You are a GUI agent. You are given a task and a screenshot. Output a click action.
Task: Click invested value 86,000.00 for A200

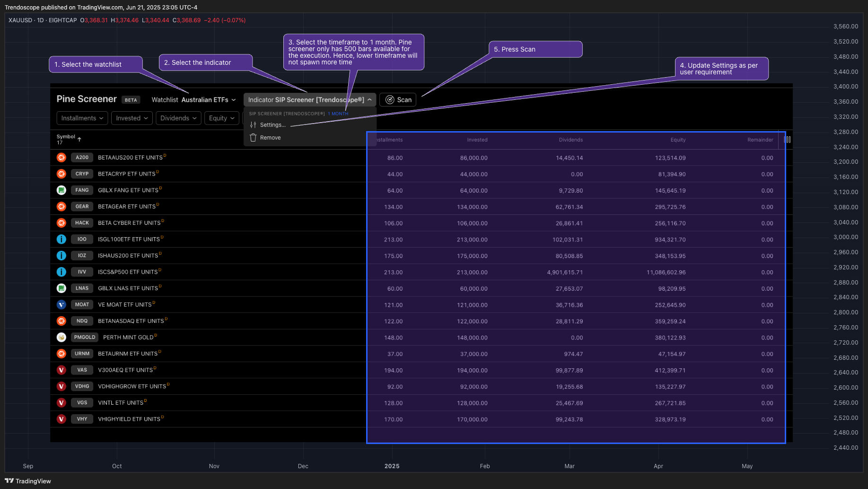[x=473, y=158]
